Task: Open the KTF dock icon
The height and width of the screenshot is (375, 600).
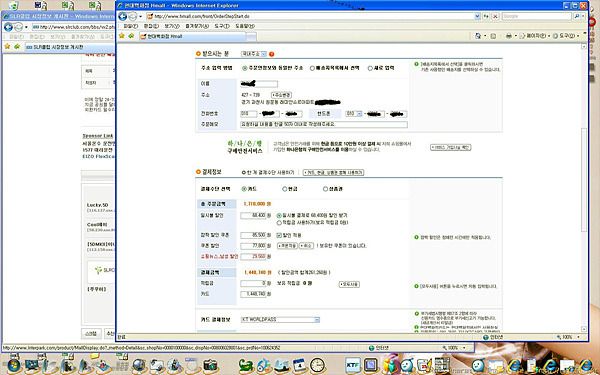Action: [353, 365]
